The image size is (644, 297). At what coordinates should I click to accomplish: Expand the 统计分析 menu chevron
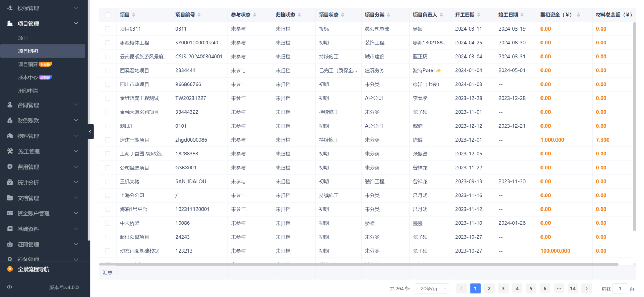(76, 182)
